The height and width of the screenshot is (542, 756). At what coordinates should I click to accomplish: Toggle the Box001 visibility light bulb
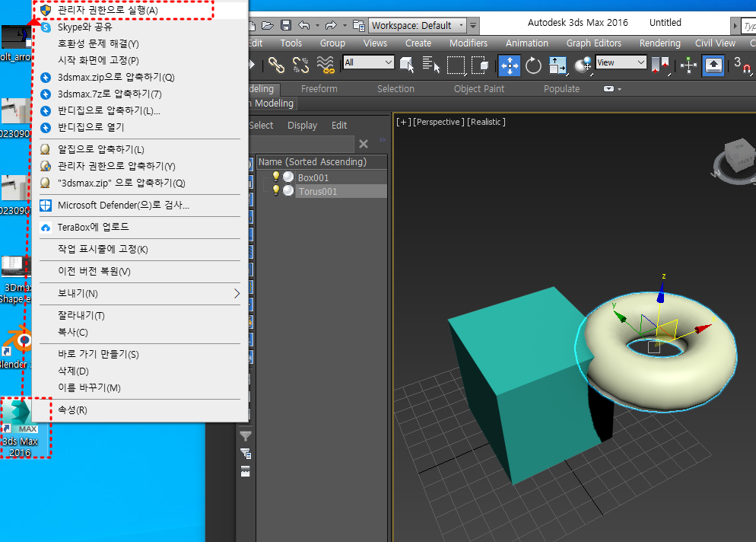click(x=276, y=177)
